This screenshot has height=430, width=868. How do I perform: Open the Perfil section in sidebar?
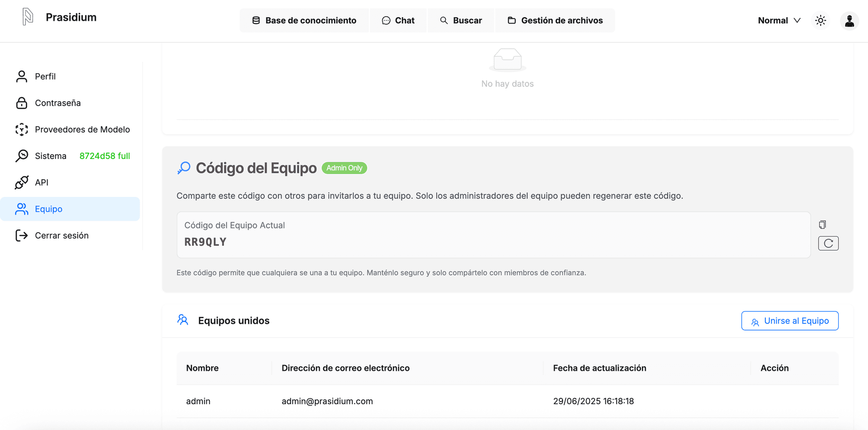[45, 76]
